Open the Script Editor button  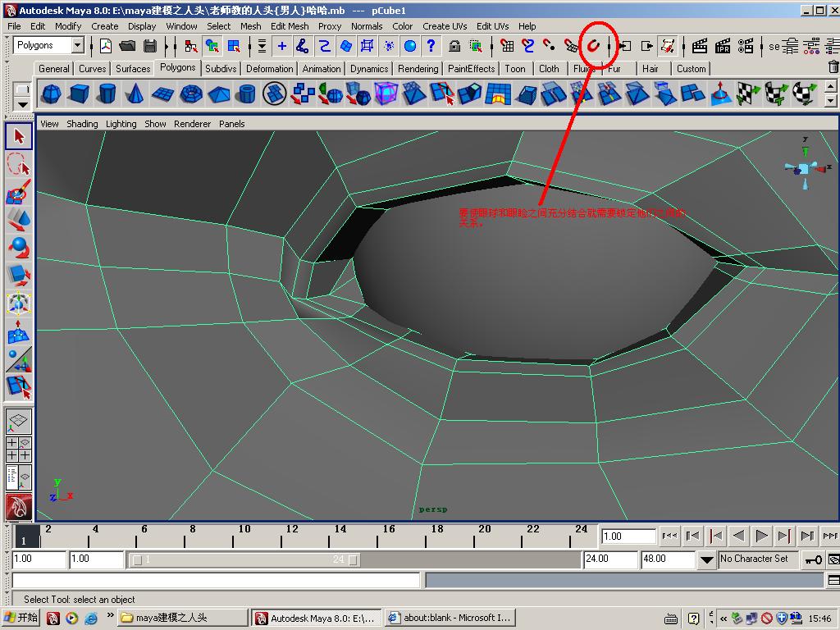[833, 580]
